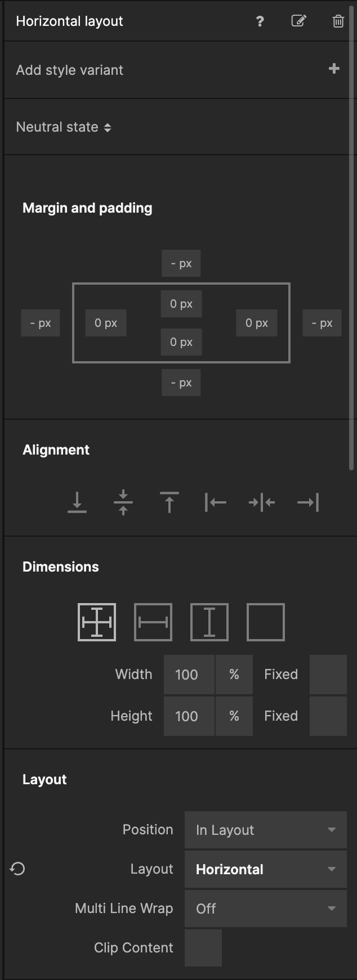This screenshot has width=357, height=980.
Task: Open help for Horizontal layout
Action: pyautogui.click(x=260, y=21)
